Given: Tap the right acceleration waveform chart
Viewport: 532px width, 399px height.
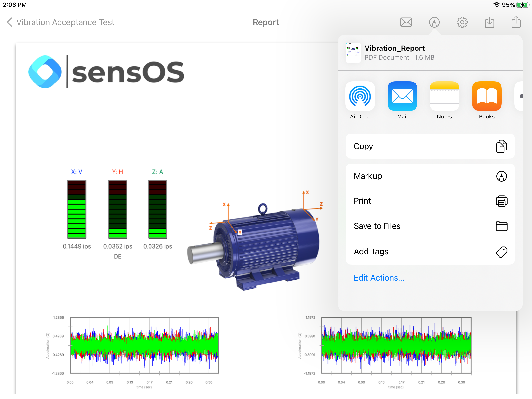Looking at the screenshot, I should tap(396, 346).
